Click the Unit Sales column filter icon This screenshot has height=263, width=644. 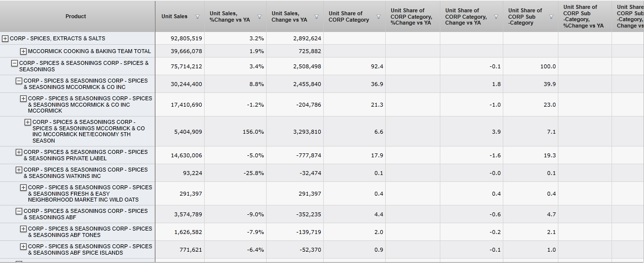[x=197, y=17]
